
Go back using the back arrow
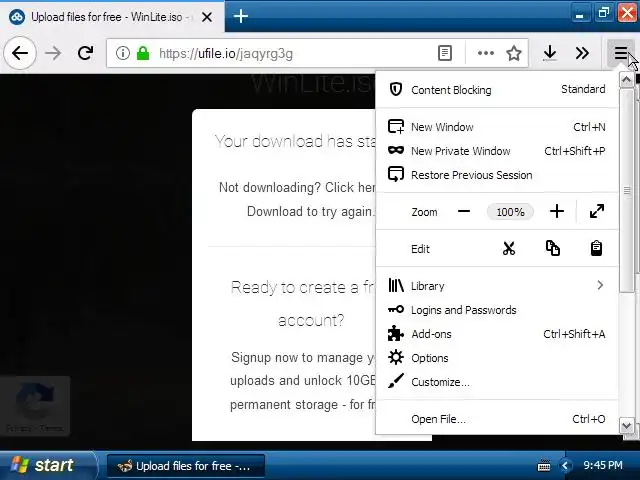click(20, 53)
